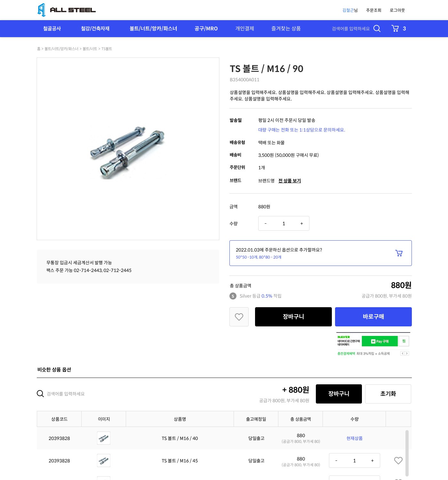Click breadcrumb link TS볼트

click(107, 49)
